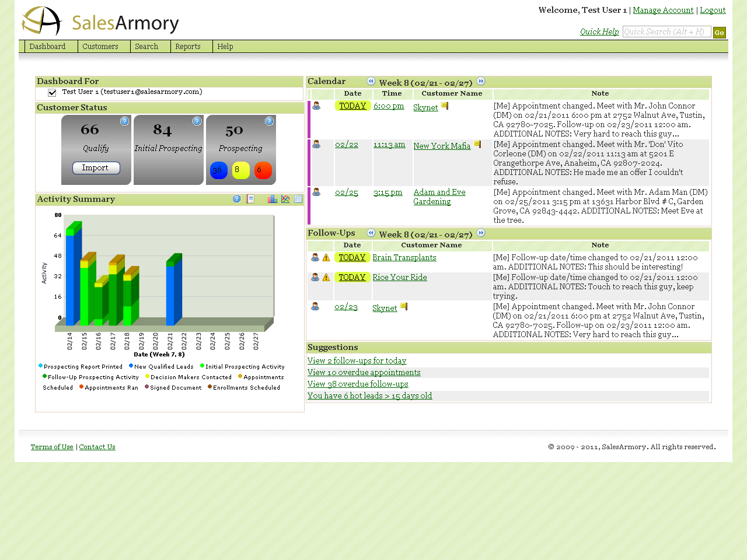Viewport: 747px width, 560px height.
Task: Click the warning icon beside Brain Transplants
Action: click(x=326, y=257)
